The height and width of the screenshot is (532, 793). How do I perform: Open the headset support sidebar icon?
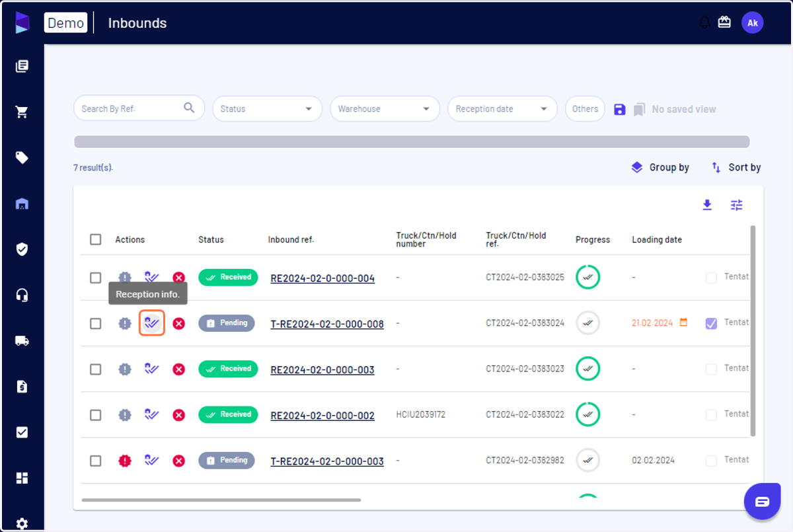22,295
